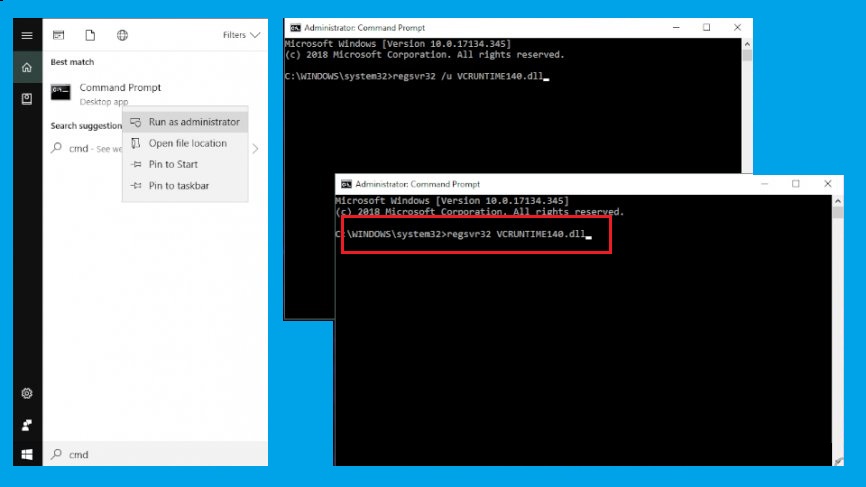Image resolution: width=866 pixels, height=487 pixels.
Task: Choose Open file location
Action: click(186, 143)
